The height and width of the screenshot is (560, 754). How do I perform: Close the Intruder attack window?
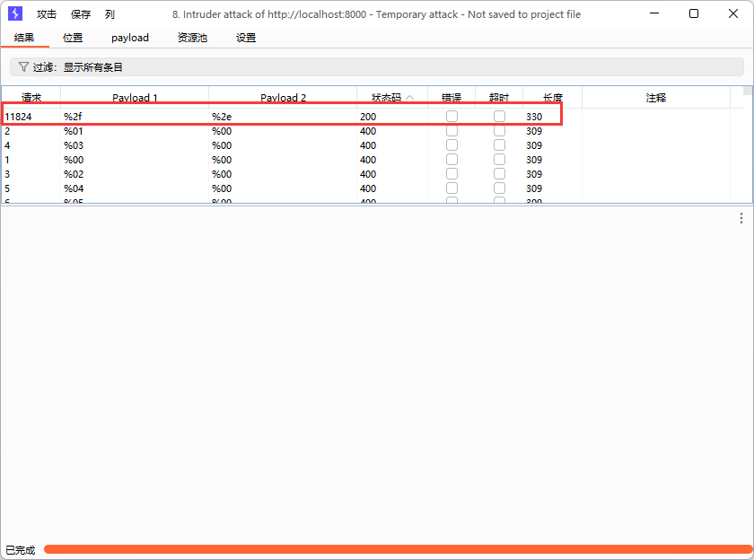coord(733,13)
